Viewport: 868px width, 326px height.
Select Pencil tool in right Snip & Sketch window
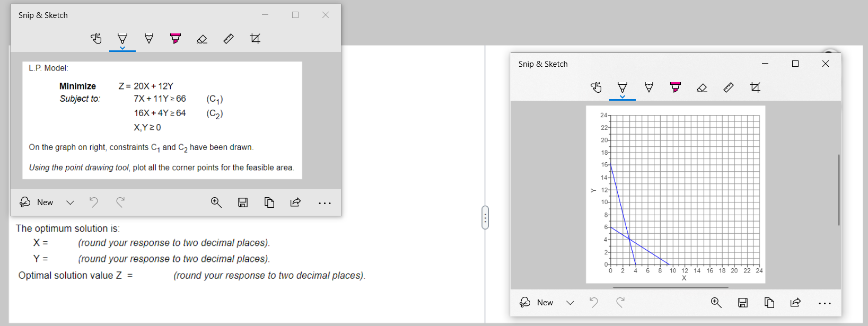tap(649, 87)
